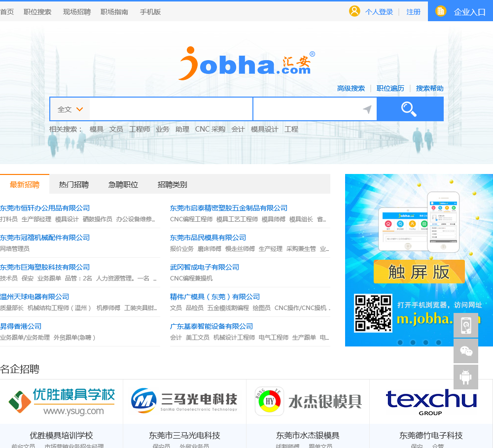Open the WeChat floating sidebar icon
Screen dimensions: 493x448
(466, 351)
